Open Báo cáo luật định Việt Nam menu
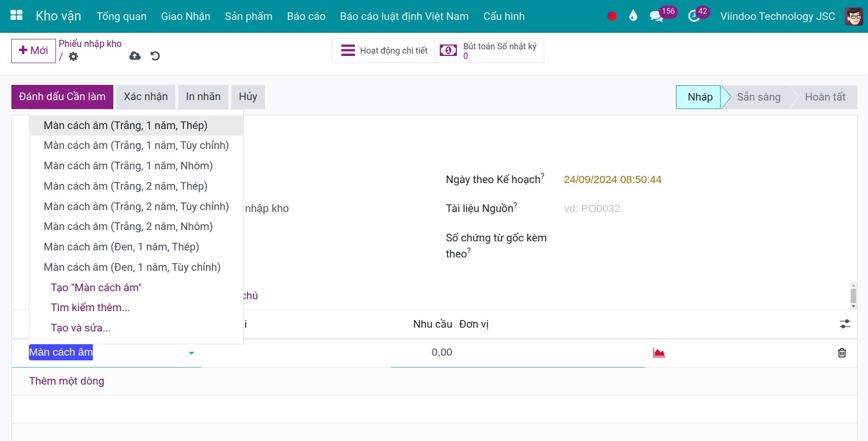Image resolution: width=868 pixels, height=441 pixels. (404, 16)
